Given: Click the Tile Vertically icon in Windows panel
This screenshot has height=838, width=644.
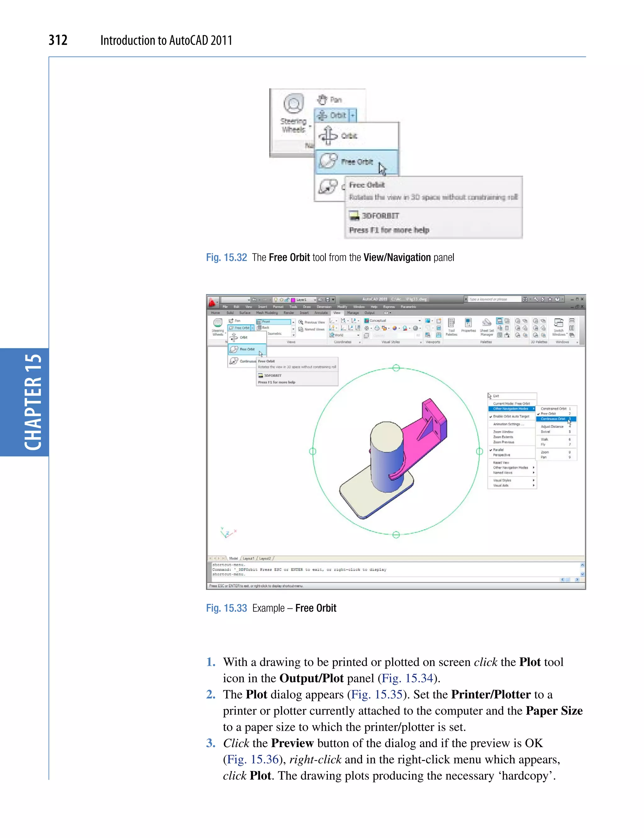Looking at the screenshot, I should point(572,328).
